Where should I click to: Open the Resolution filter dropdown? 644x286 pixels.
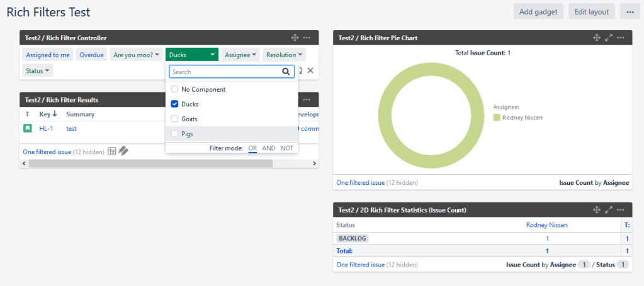(x=284, y=55)
